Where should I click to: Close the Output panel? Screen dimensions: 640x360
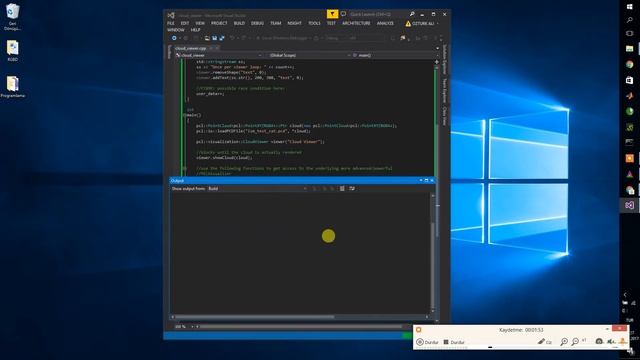(x=432, y=180)
